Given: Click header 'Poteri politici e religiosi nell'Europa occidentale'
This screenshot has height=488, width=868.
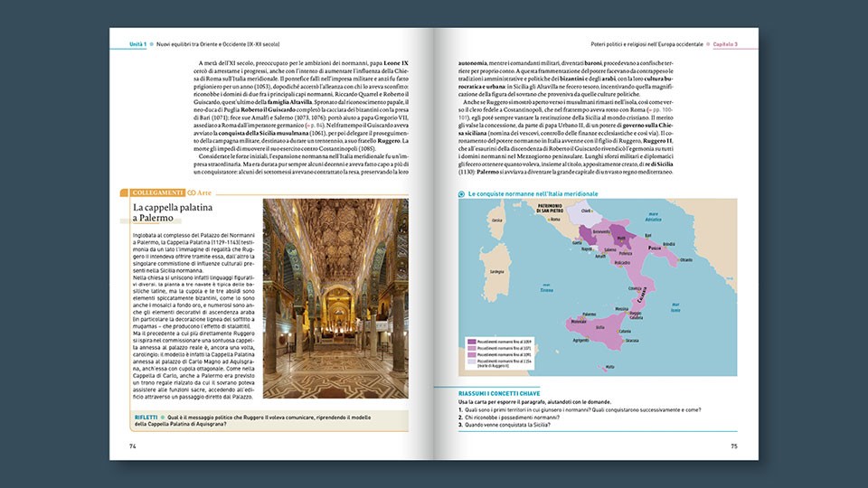Looking at the screenshot, I should point(646,44).
